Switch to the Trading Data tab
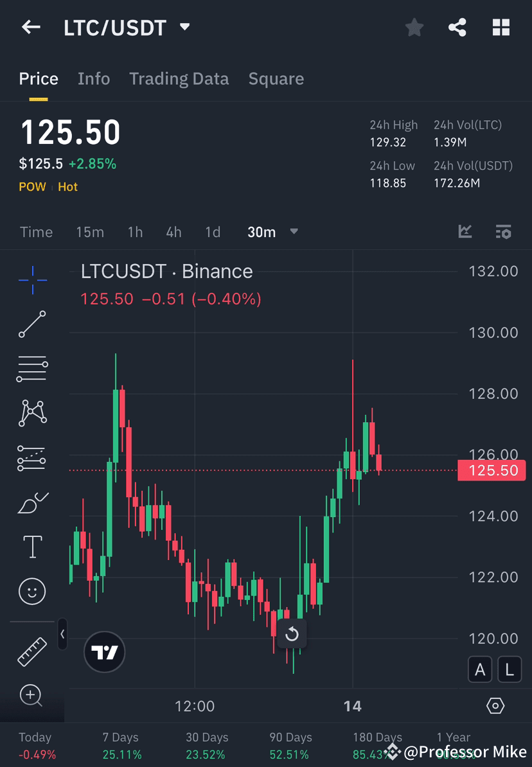Image resolution: width=532 pixels, height=767 pixels. coord(179,78)
